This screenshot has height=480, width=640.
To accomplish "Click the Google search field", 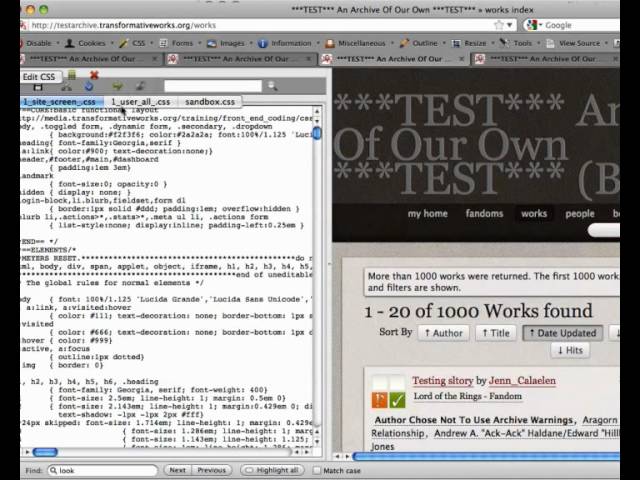I will 582,25.
